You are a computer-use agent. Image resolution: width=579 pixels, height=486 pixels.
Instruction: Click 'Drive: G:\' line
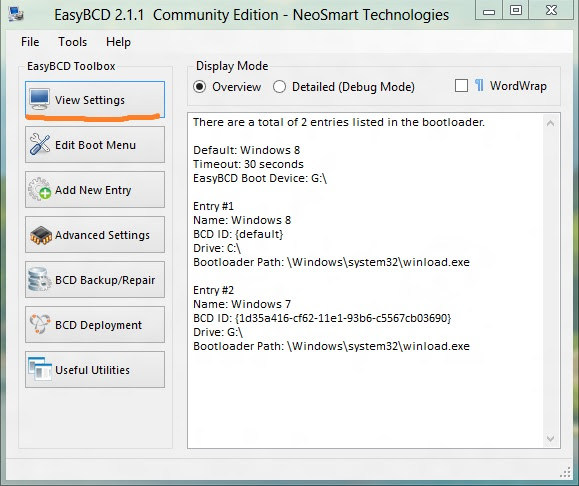pos(217,332)
